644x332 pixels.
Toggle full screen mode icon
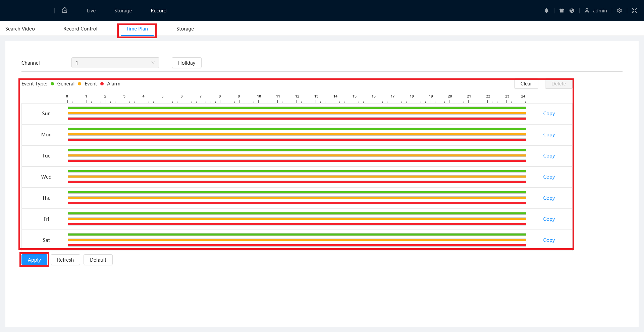634,10
